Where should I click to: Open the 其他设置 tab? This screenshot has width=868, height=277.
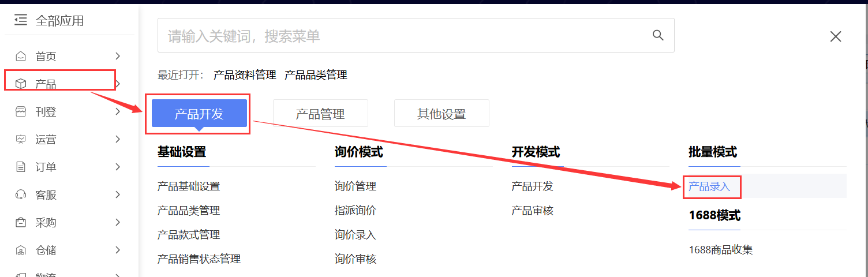click(x=442, y=114)
